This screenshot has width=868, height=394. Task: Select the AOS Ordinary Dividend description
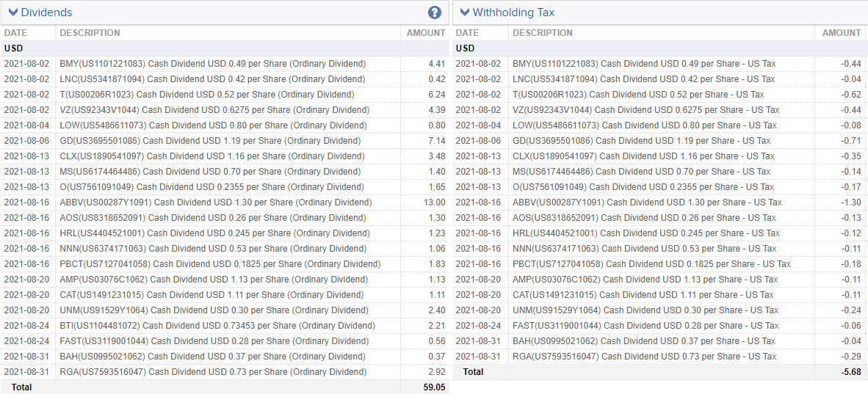[212, 218]
